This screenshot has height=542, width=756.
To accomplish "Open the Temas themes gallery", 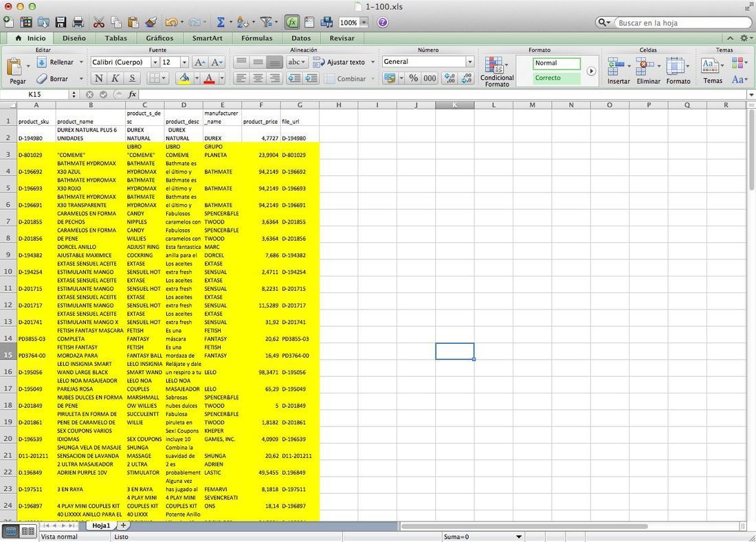I will click(713, 70).
